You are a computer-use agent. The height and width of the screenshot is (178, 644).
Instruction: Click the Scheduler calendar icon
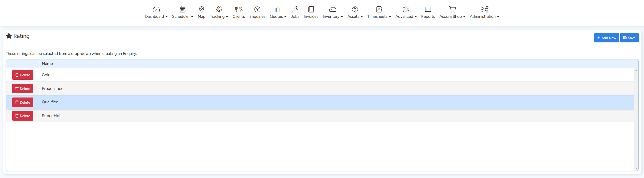[183, 9]
